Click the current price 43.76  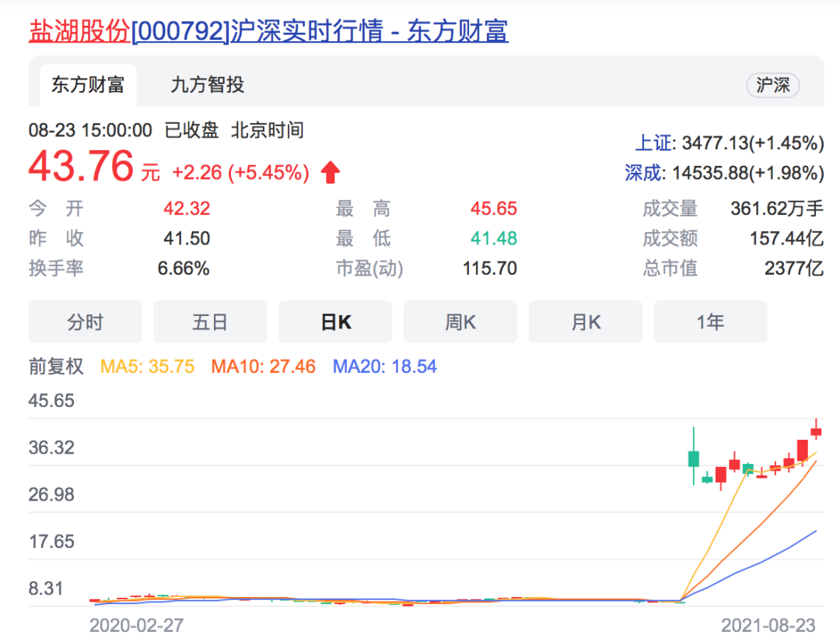[x=82, y=167]
